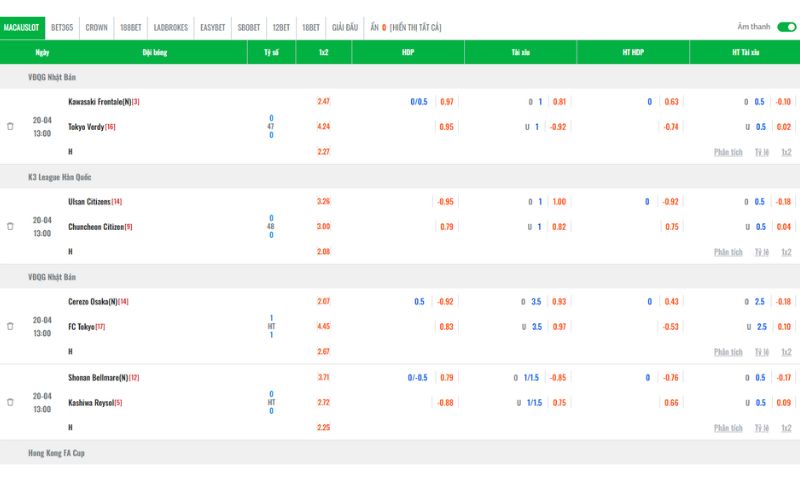Image resolution: width=800 pixels, height=480 pixels.
Task: Select the LADBROKES tab
Action: pyautogui.click(x=171, y=28)
